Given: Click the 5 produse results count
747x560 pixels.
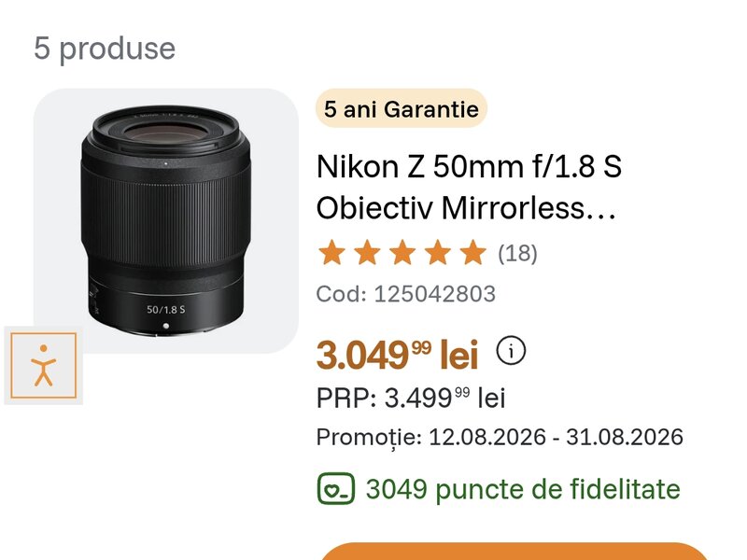Looking at the screenshot, I should [x=105, y=49].
